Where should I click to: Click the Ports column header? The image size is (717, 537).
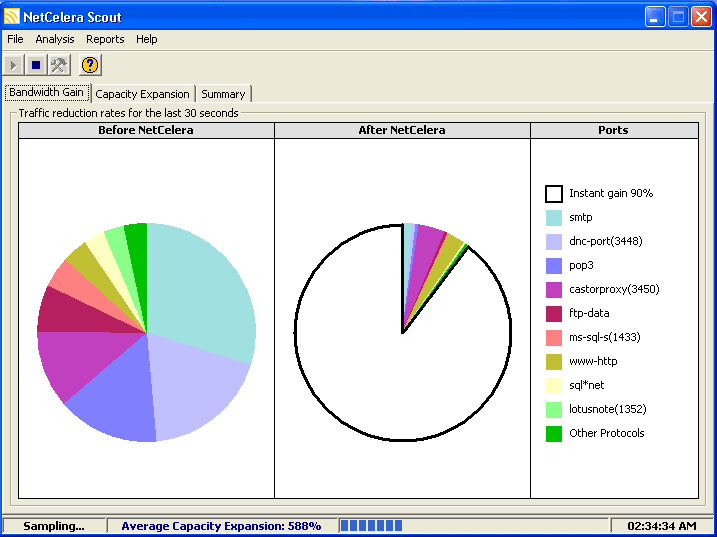pyautogui.click(x=614, y=130)
